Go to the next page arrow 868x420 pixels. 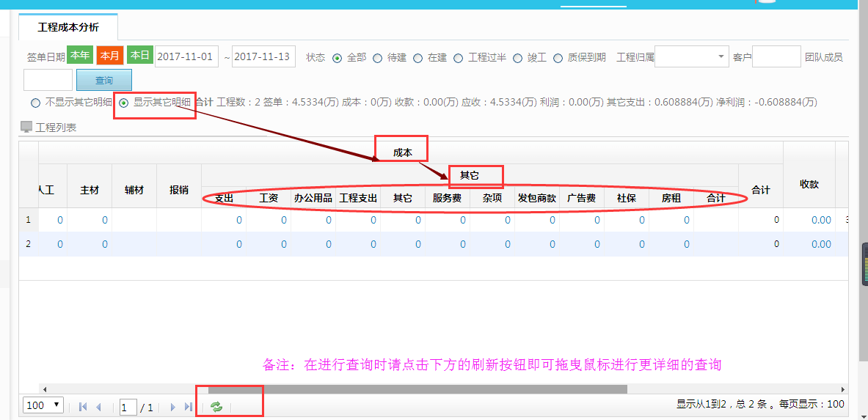(173, 407)
